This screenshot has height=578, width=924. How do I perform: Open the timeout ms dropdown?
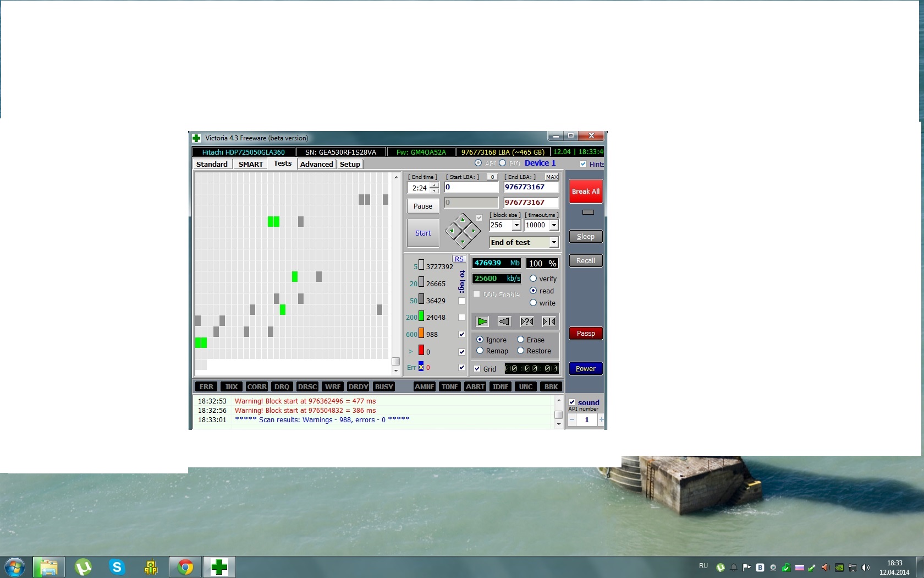(x=554, y=225)
